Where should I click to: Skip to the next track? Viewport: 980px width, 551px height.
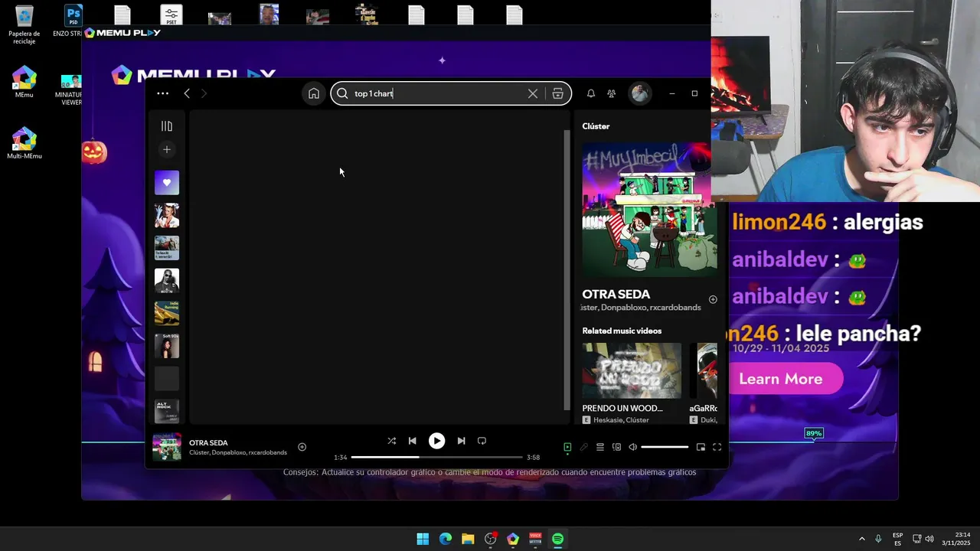(x=461, y=441)
